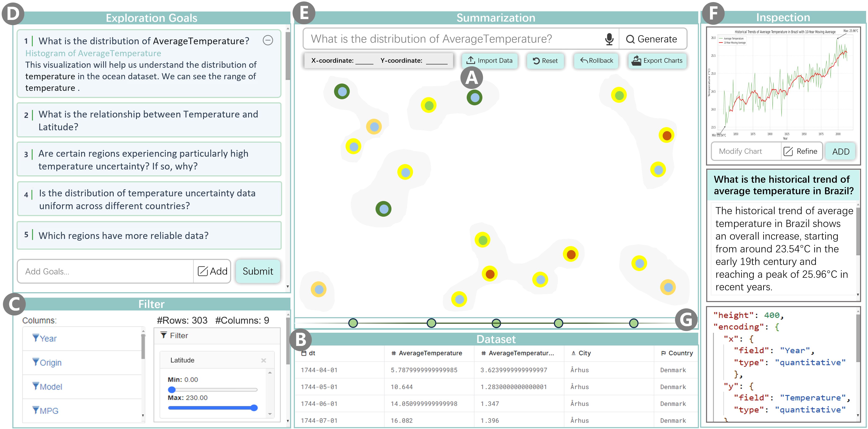
Task: Click the isolated light-orange node at bottom left
Action: click(318, 289)
